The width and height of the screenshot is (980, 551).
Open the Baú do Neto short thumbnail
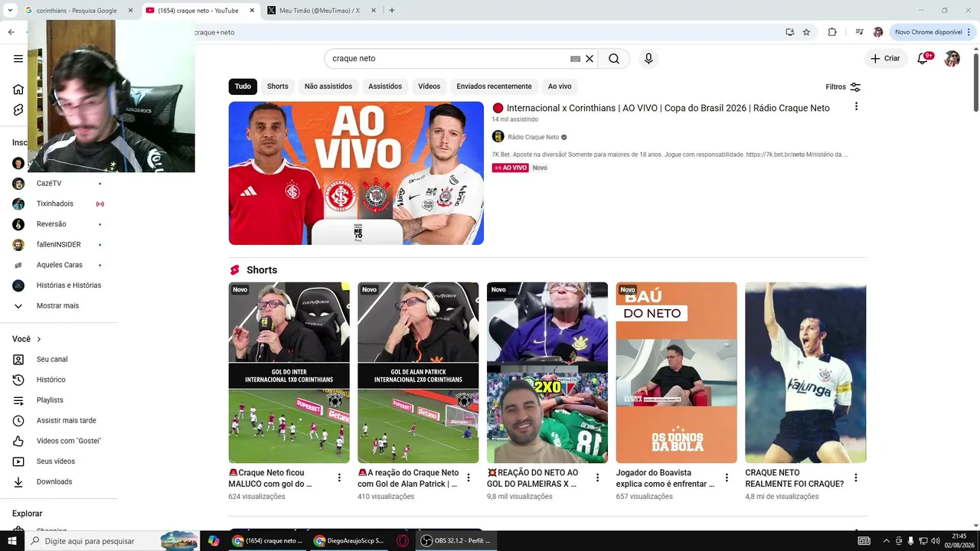pos(677,373)
